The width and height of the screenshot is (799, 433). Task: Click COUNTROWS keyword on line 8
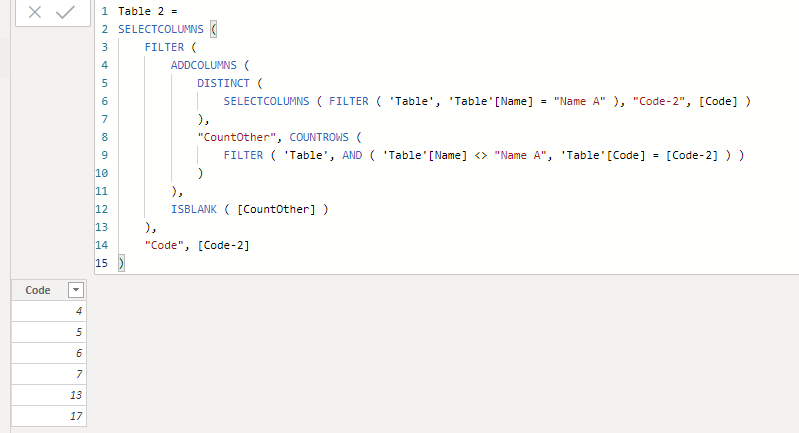click(319, 137)
